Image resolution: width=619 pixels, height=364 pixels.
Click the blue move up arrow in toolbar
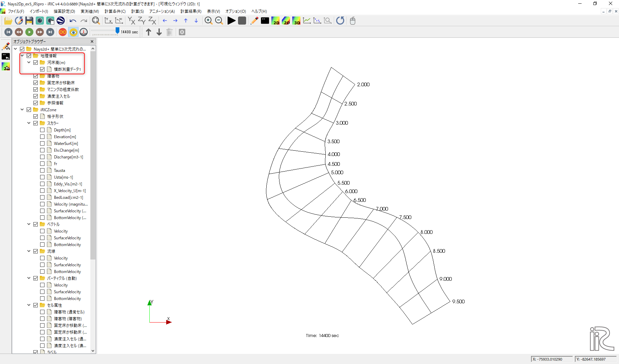pos(186,21)
